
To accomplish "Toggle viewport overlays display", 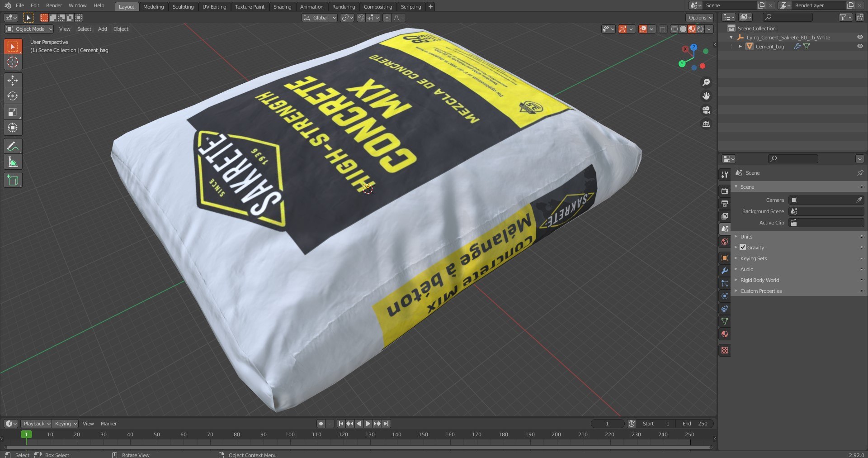I will pyautogui.click(x=643, y=29).
